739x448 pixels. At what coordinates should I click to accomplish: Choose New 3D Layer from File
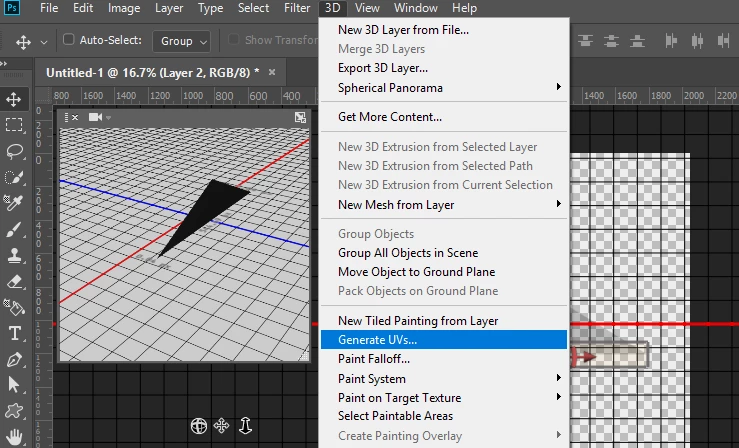point(444,30)
